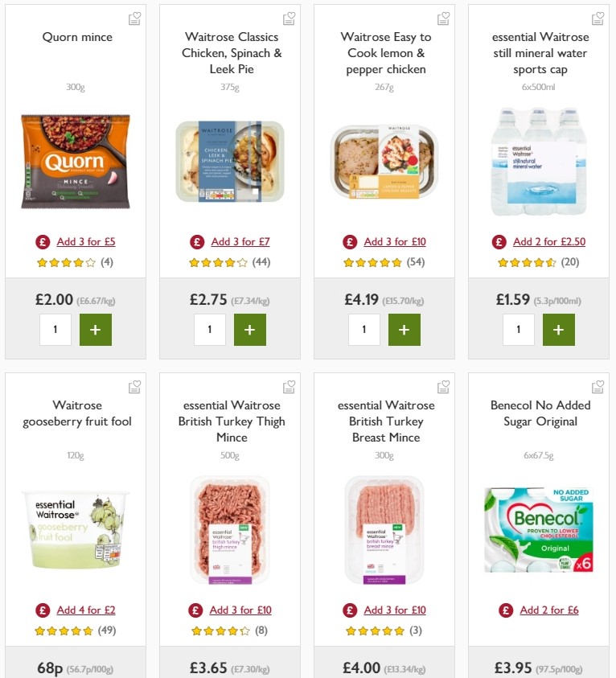
Task: Save Quorn mince to your shopping list
Action: [x=134, y=18]
